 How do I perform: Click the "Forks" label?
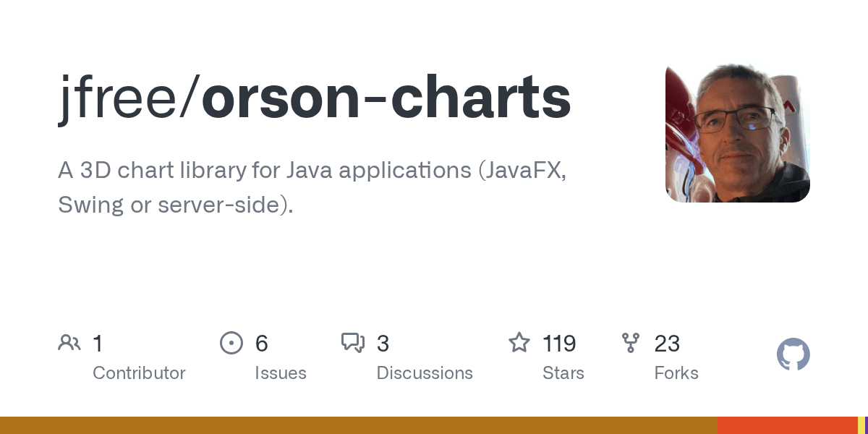676,373
